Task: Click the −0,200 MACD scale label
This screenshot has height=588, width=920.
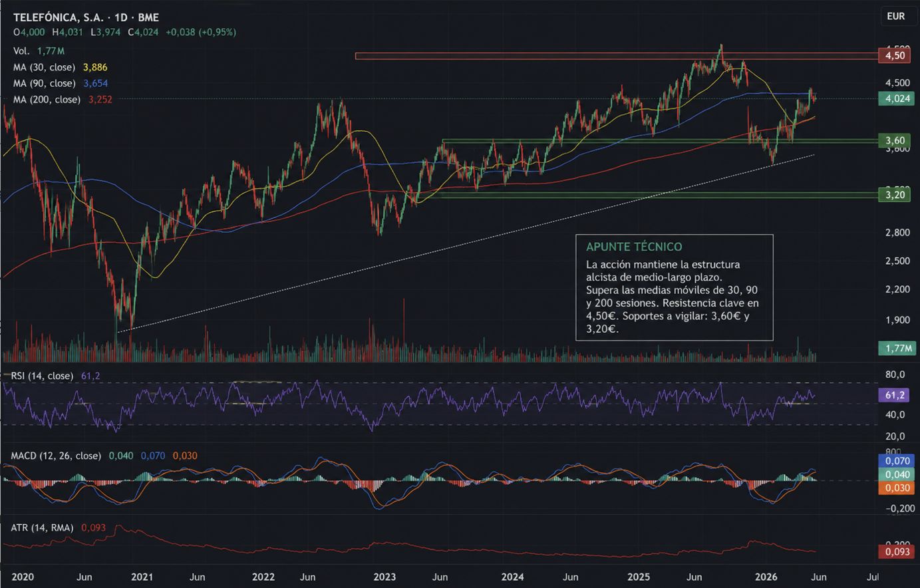Action: (900, 508)
